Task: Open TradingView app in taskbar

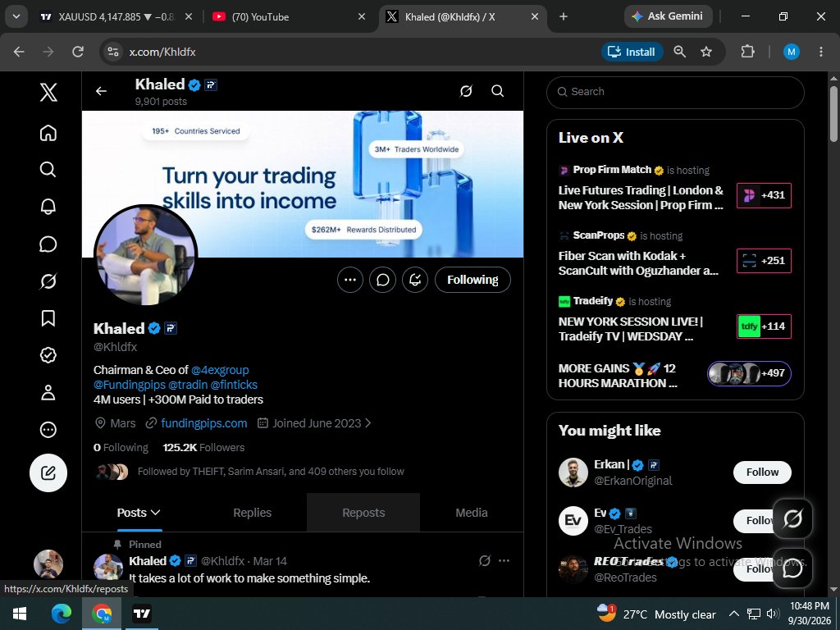Action: (141, 614)
